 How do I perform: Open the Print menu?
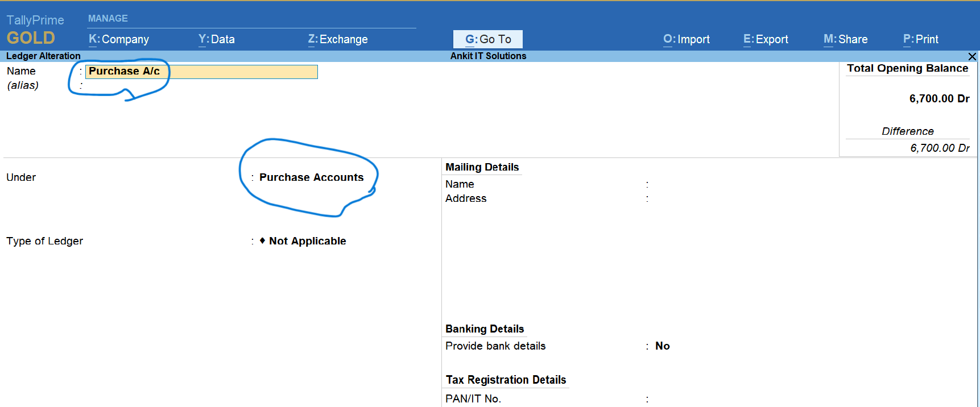(921, 39)
